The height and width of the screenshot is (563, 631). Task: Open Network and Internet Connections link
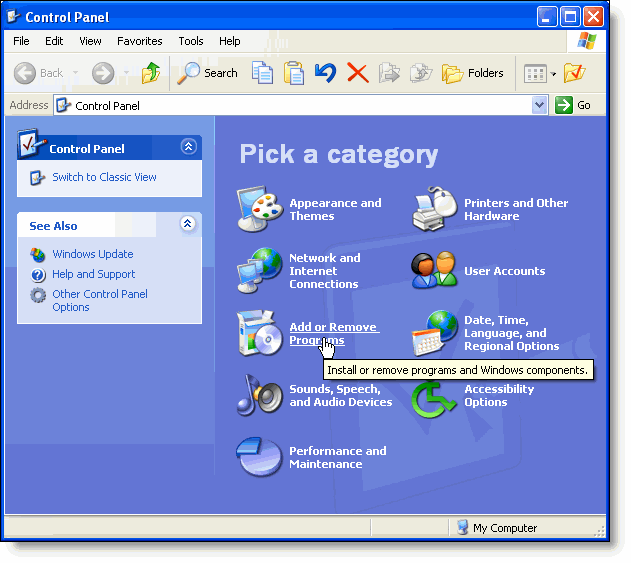(325, 271)
